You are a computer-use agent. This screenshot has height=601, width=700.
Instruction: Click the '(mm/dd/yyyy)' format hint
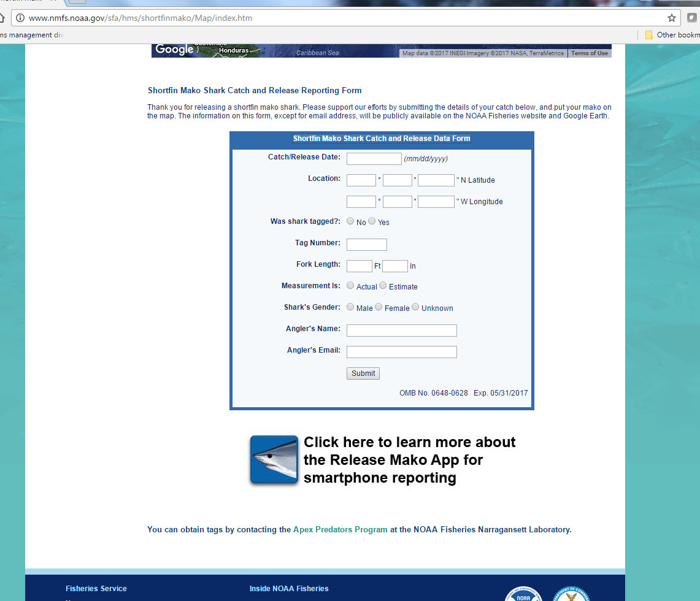[x=426, y=159]
